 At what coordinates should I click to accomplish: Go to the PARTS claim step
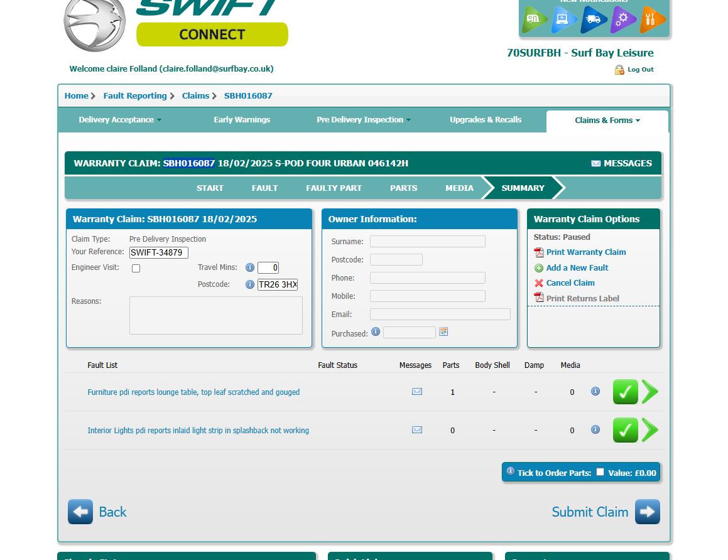(x=403, y=188)
